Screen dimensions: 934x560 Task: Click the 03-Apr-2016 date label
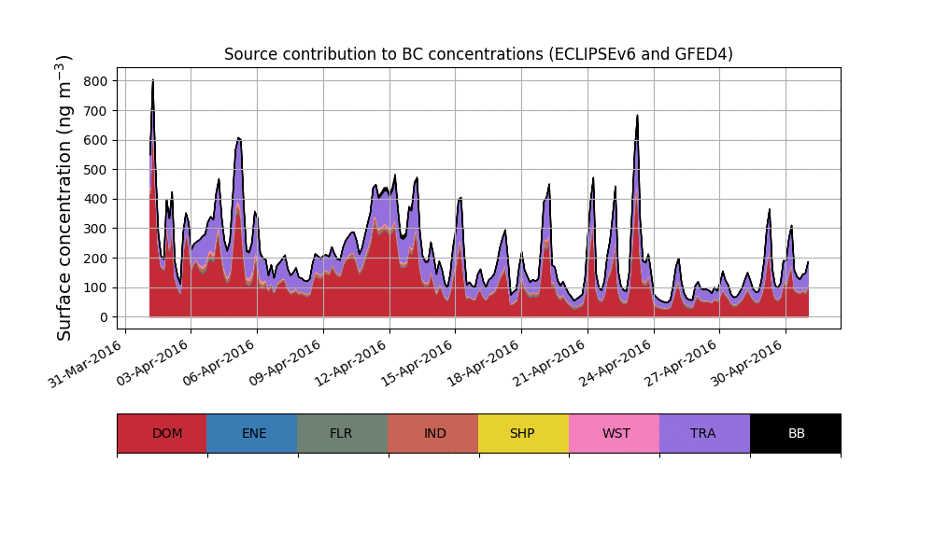[x=151, y=363]
